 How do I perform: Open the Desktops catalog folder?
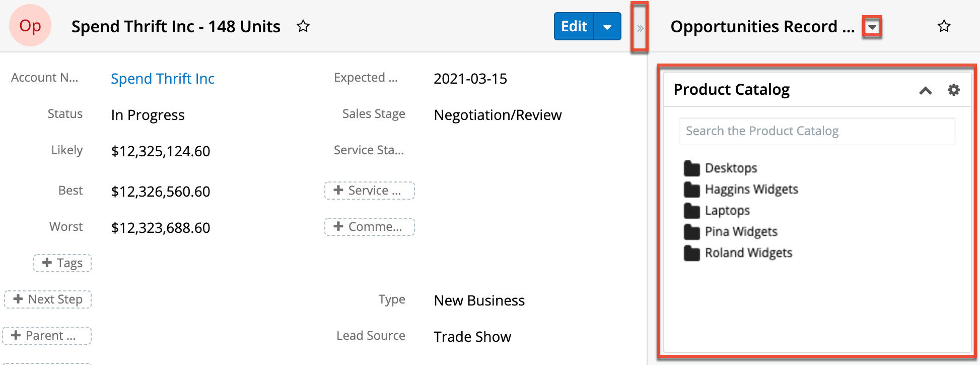click(731, 168)
